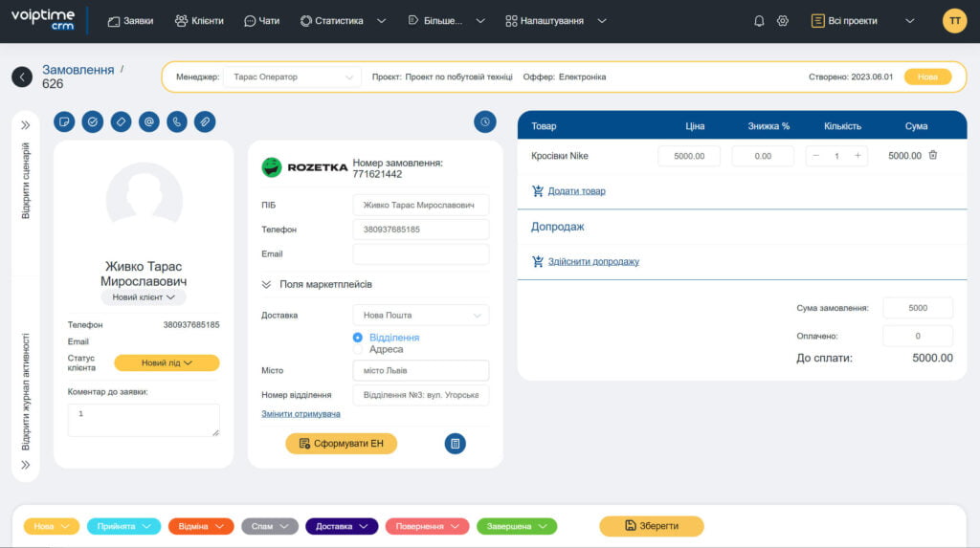
Task: Set order status to Прийнята
Action: point(123,527)
